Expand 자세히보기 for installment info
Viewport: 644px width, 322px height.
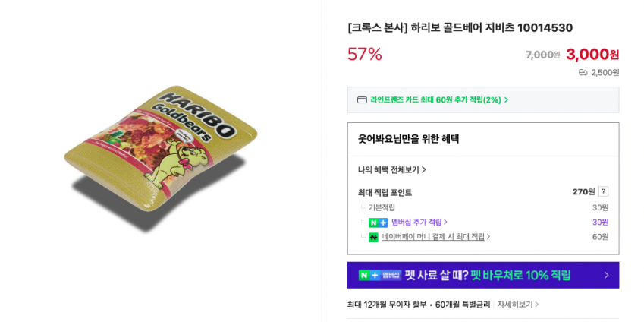[518, 305]
